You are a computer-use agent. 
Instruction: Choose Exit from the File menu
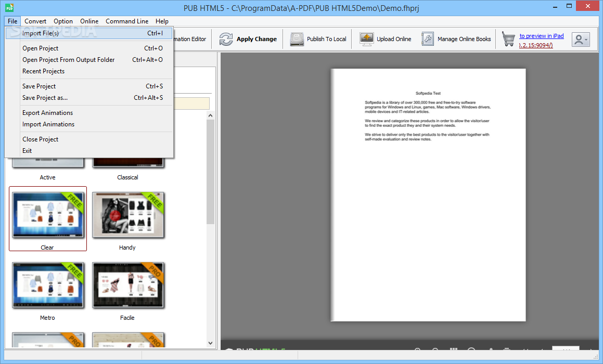coord(89,151)
